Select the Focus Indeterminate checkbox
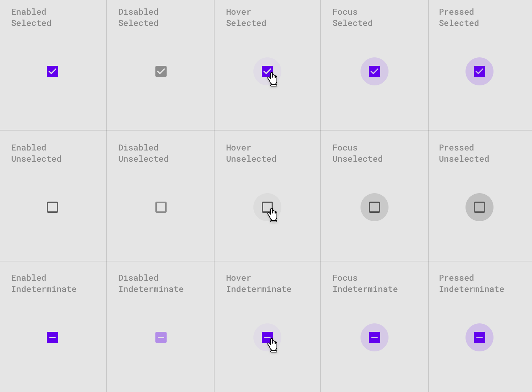This screenshot has height=392, width=532. (x=374, y=337)
